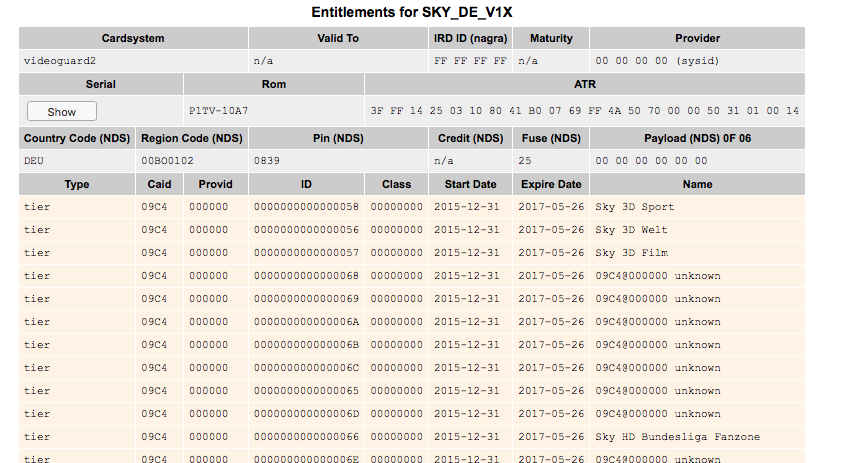The height and width of the screenshot is (463, 843).
Task: Click the Rom value P1TV-10A7
Action: click(218, 111)
